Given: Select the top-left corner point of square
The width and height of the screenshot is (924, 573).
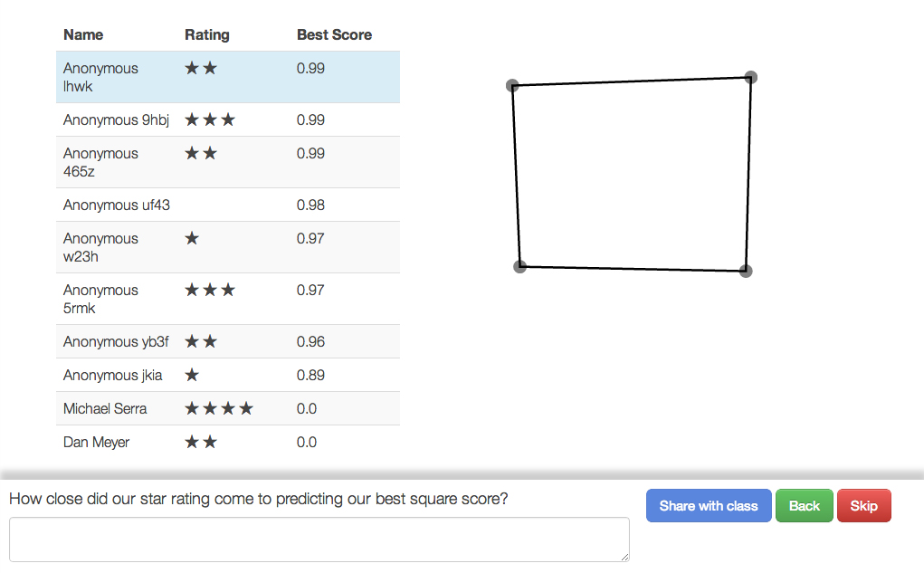Looking at the screenshot, I should coord(512,86).
